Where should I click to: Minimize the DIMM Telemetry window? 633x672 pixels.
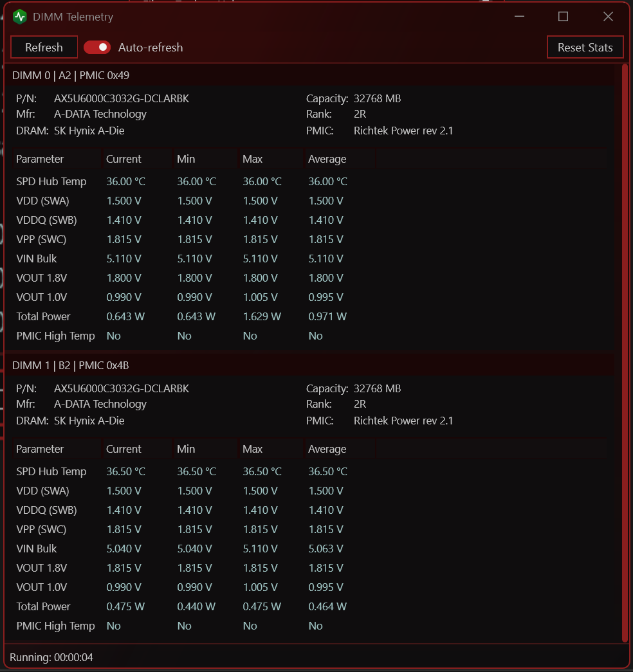519,17
